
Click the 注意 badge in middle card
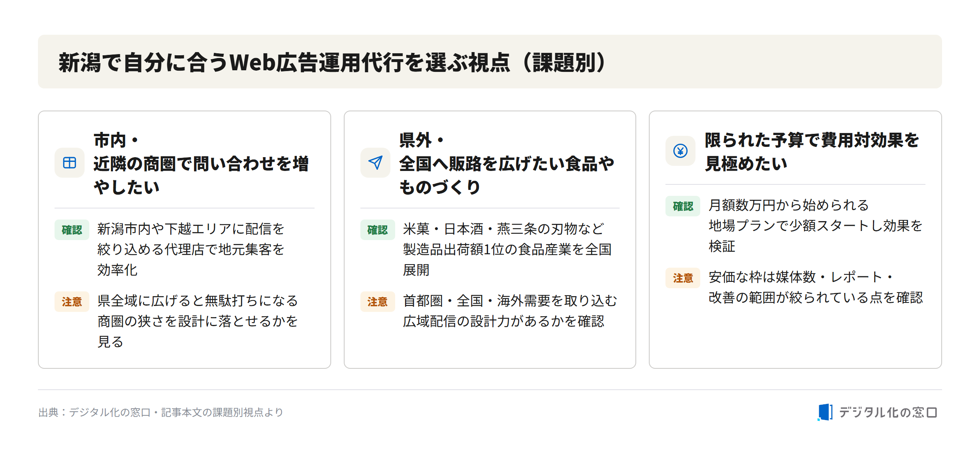[378, 302]
